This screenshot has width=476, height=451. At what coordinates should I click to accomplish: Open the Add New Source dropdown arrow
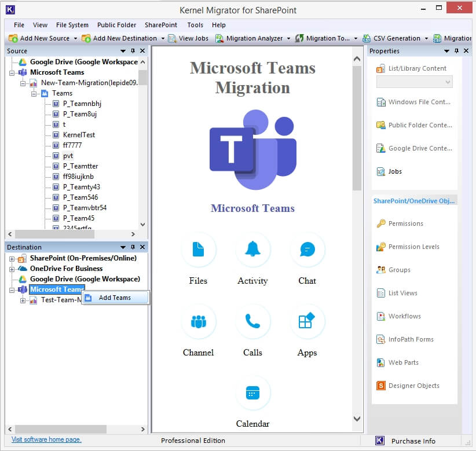pyautogui.click(x=75, y=39)
